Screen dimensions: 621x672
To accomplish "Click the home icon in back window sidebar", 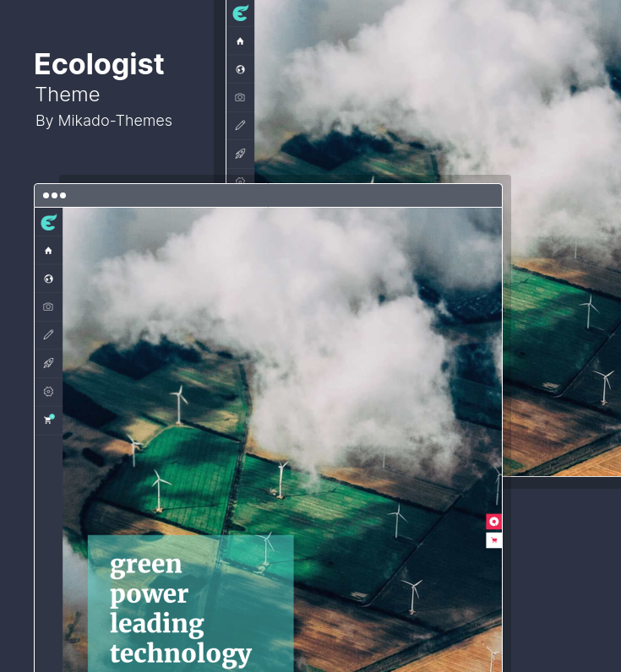I will [x=240, y=41].
